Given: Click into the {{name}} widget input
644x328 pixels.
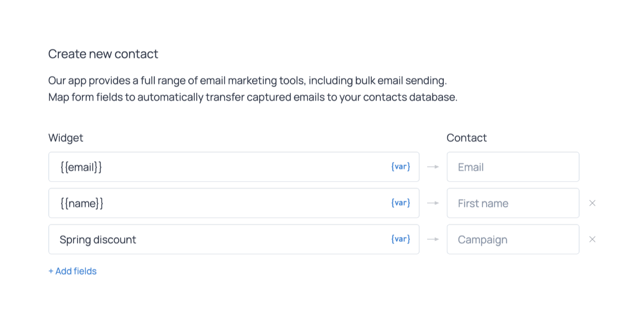Looking at the screenshot, I should pos(216,203).
